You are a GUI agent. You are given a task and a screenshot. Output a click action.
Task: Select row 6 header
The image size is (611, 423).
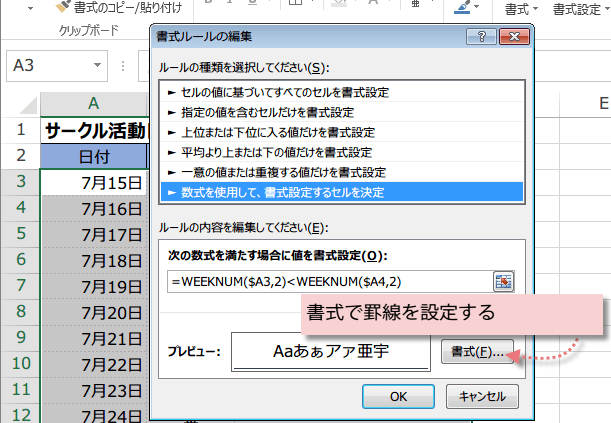click(x=21, y=260)
